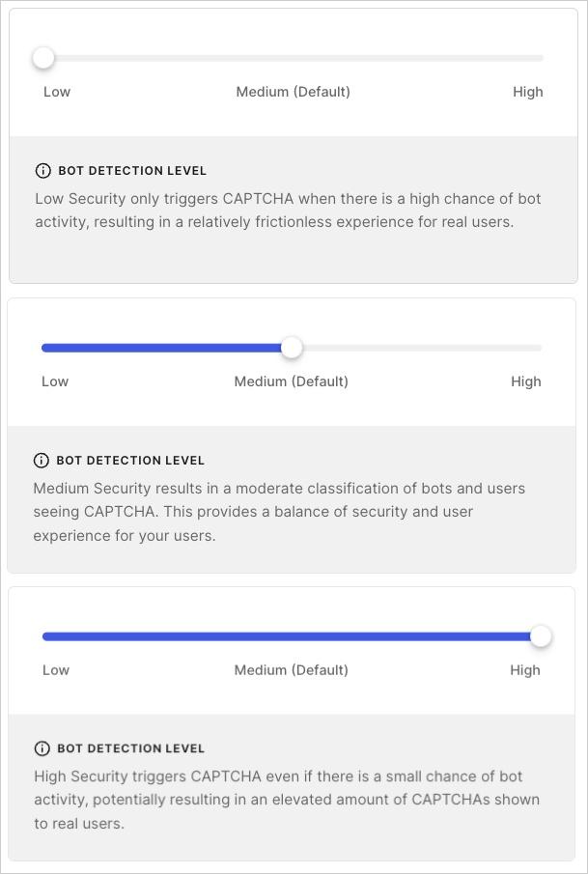Click the BOT DETECTION LEVEL heading on the top card

pyautogui.click(x=132, y=170)
